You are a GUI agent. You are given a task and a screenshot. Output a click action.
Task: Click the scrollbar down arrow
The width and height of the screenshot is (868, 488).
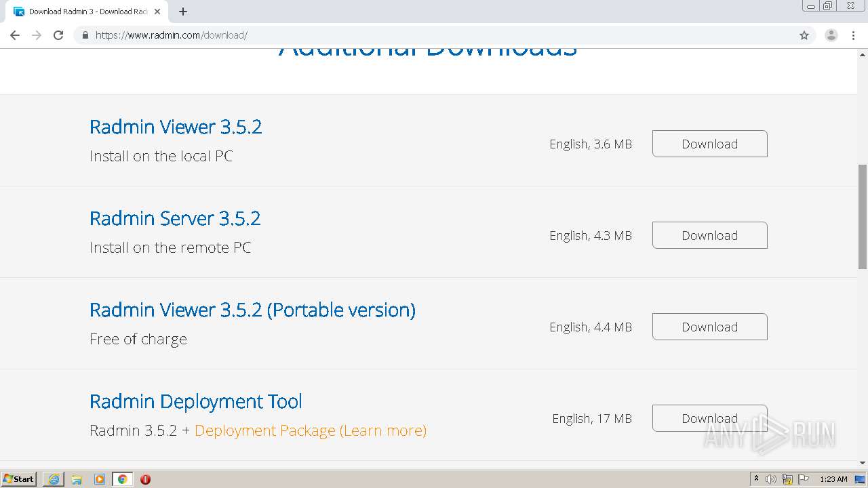pos(863,463)
